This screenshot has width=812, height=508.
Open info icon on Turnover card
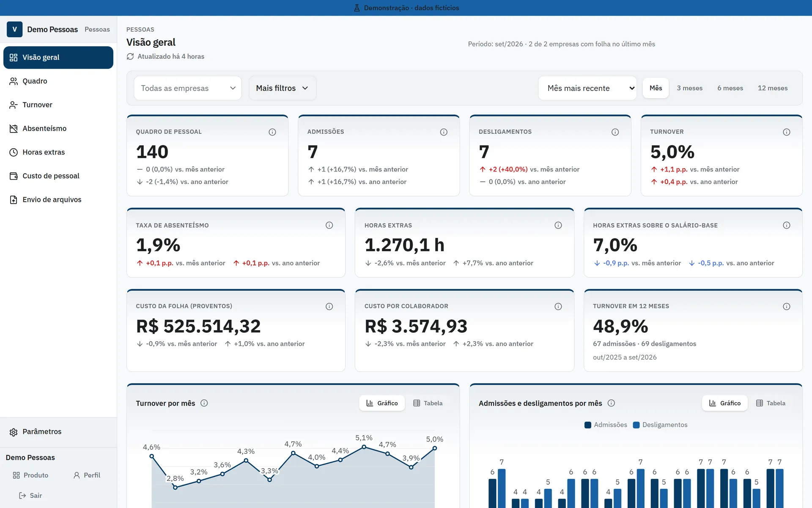pos(786,132)
